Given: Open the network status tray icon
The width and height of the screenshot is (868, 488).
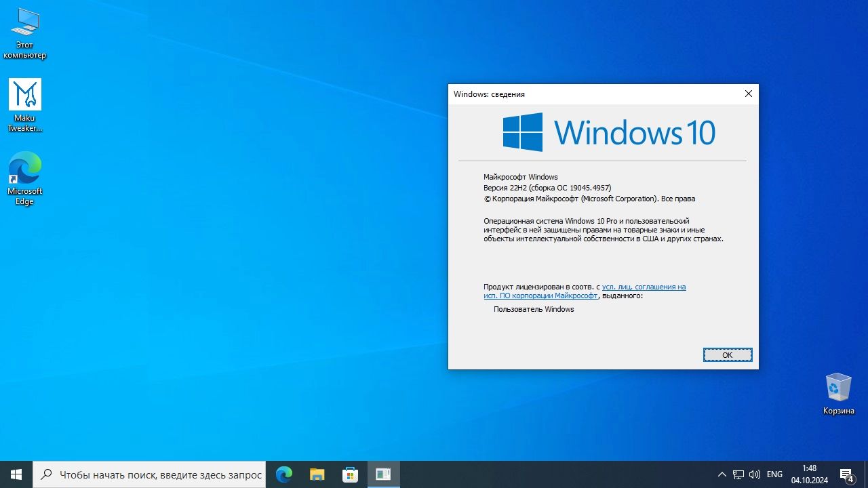Looking at the screenshot, I should [738, 474].
